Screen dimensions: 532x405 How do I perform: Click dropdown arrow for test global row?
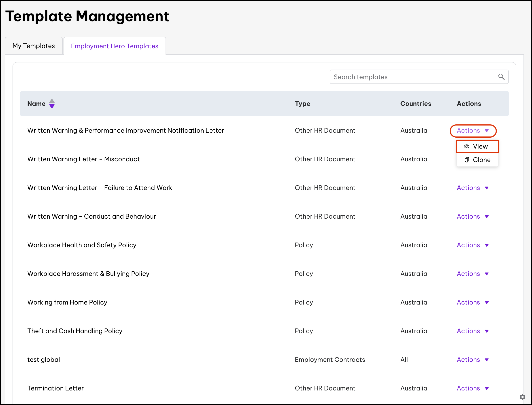(487, 360)
